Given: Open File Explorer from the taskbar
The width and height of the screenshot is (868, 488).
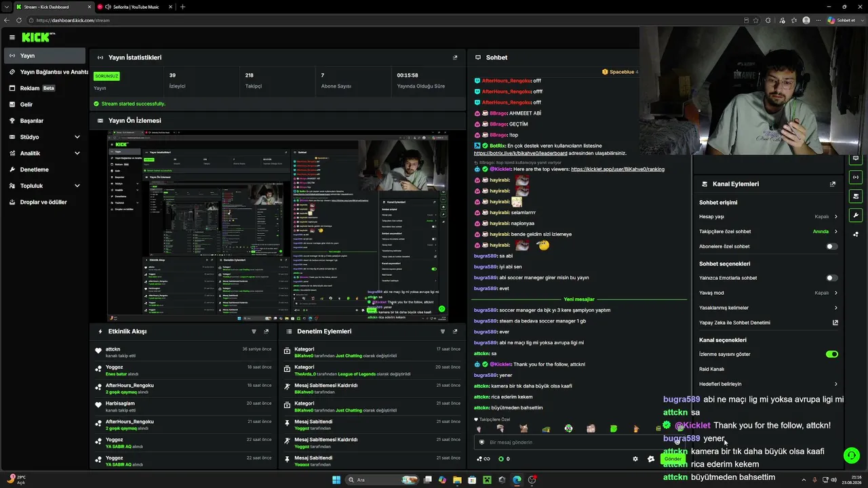Looking at the screenshot, I should tap(457, 480).
